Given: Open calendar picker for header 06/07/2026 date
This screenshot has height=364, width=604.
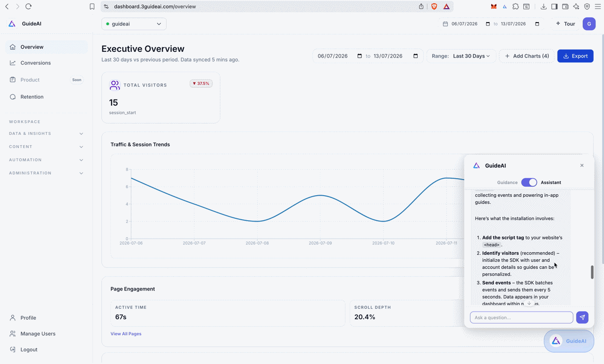Looking at the screenshot, I should coord(488,24).
